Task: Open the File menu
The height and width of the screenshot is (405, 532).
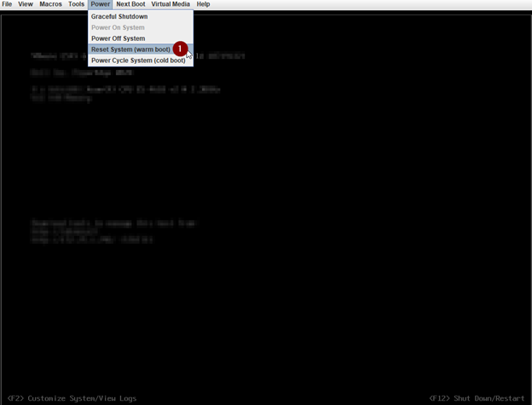Action: pos(7,4)
